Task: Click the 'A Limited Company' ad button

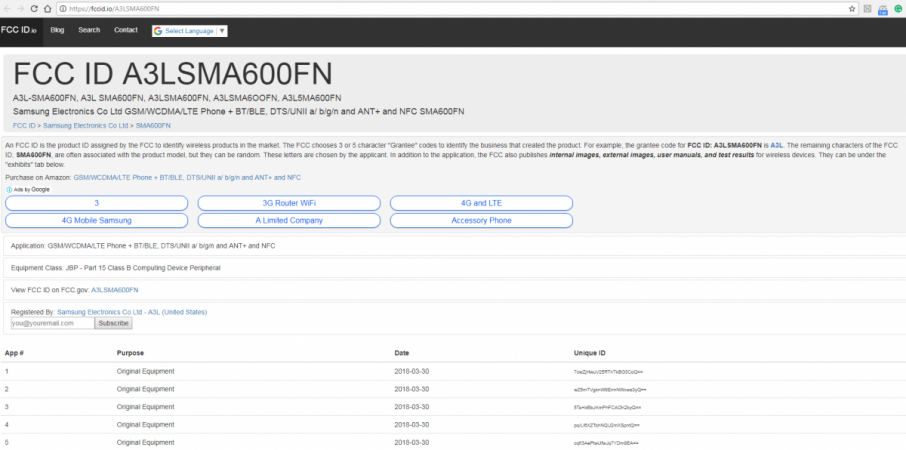Action: (x=289, y=221)
